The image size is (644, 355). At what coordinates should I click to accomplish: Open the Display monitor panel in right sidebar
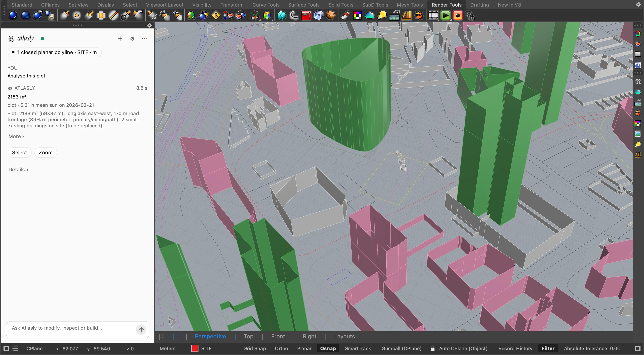638,54
